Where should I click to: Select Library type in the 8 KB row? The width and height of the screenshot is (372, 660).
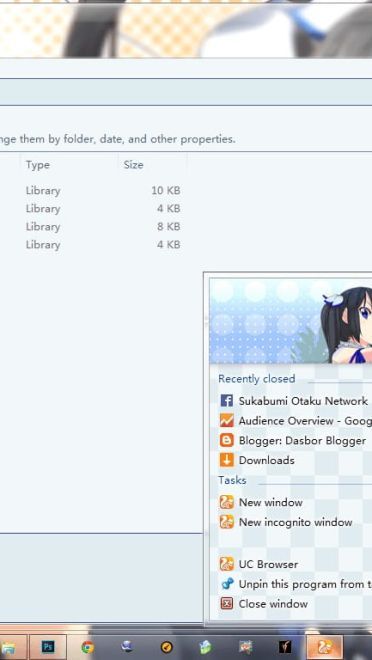(43, 227)
